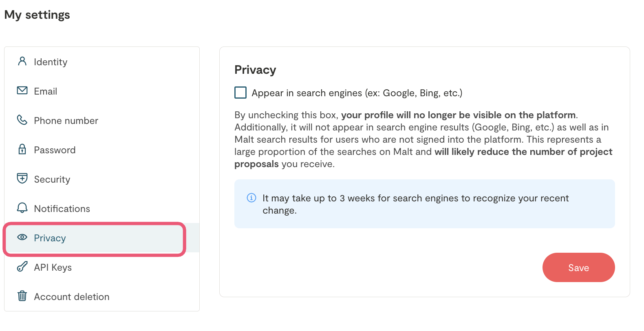
Task: Go to Account deletion page
Action: [x=72, y=297]
